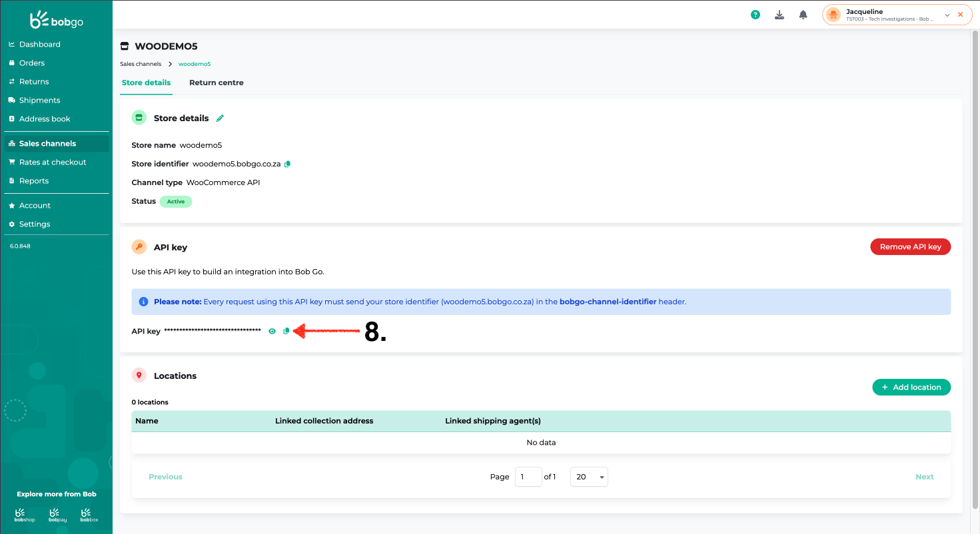Click the red Remove API key button
The width and height of the screenshot is (980, 534).
(910, 247)
